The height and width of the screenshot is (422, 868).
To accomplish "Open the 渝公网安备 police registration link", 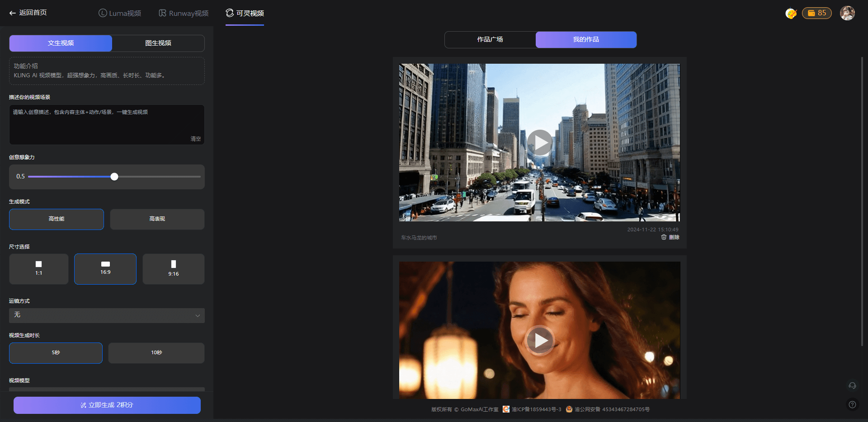I will (612, 409).
